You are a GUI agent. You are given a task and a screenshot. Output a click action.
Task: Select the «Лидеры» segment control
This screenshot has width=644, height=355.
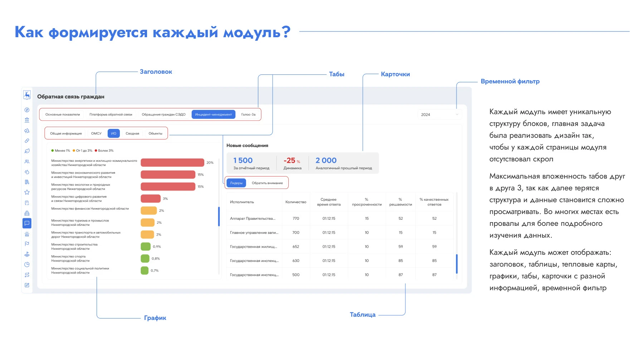[237, 183]
